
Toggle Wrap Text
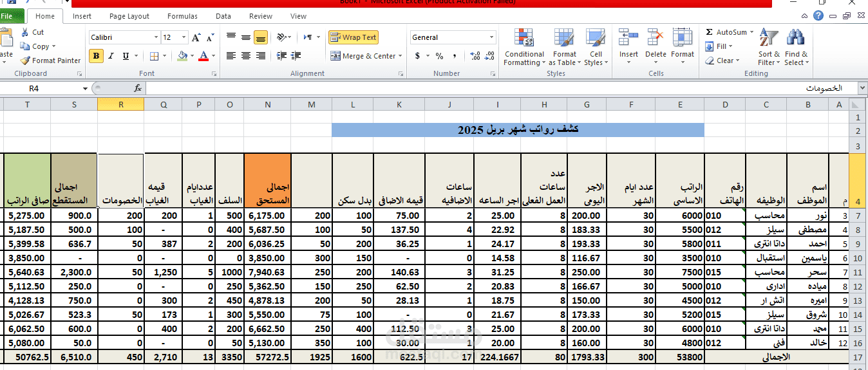354,37
